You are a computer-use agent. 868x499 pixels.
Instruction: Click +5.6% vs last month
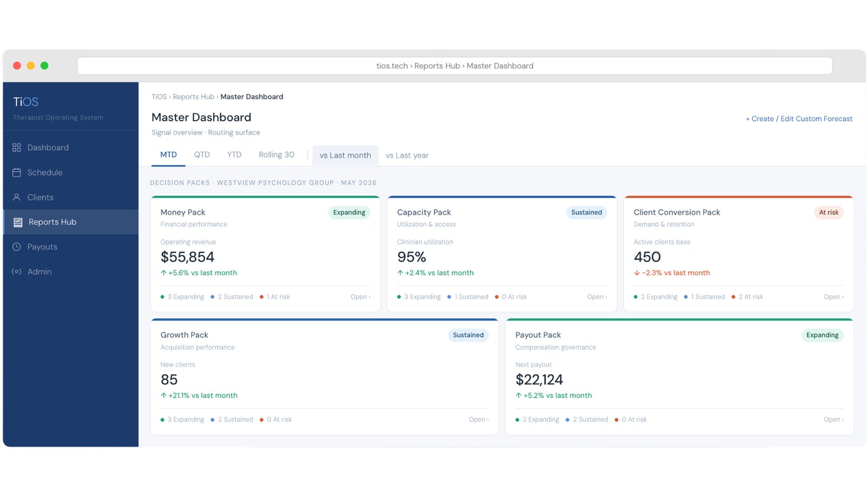(199, 273)
